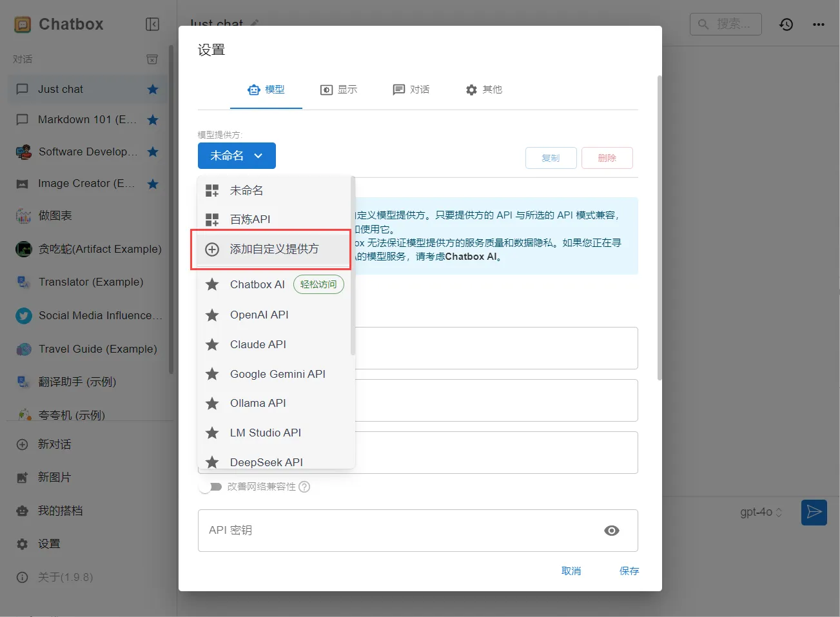Screen dimensions: 840x617
Task: Select OpenAI API provider
Action: [274, 315]
